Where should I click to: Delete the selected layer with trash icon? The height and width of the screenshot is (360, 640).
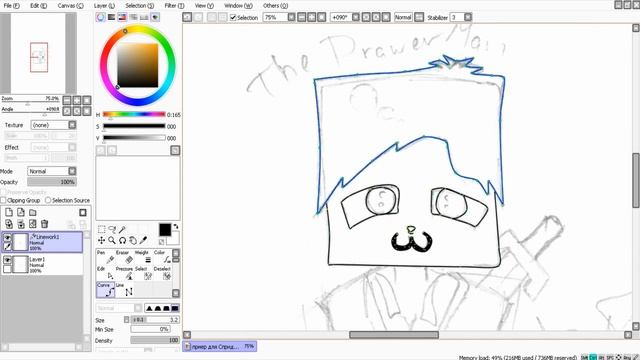(x=44, y=224)
